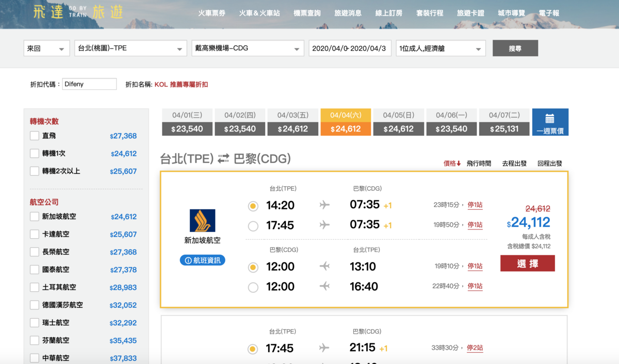Sort results by 回程出發
This screenshot has width=619, height=364.
coord(549,163)
